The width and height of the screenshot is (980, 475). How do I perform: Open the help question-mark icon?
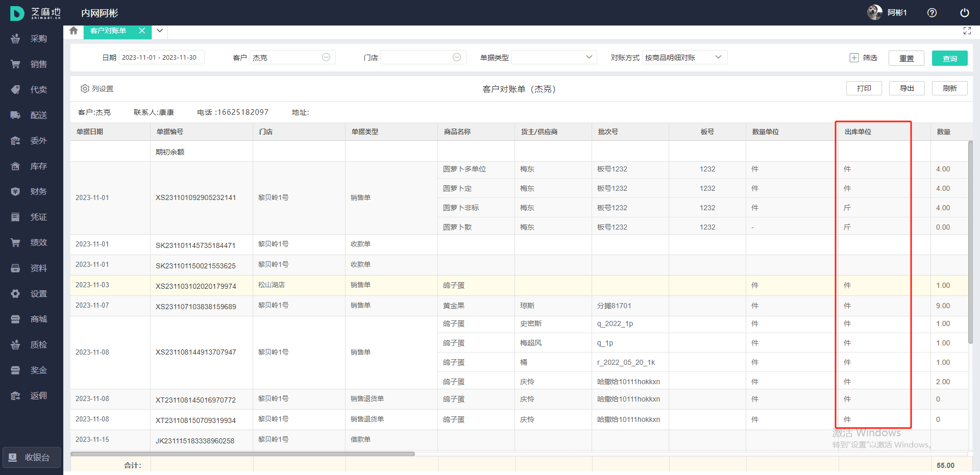932,13
